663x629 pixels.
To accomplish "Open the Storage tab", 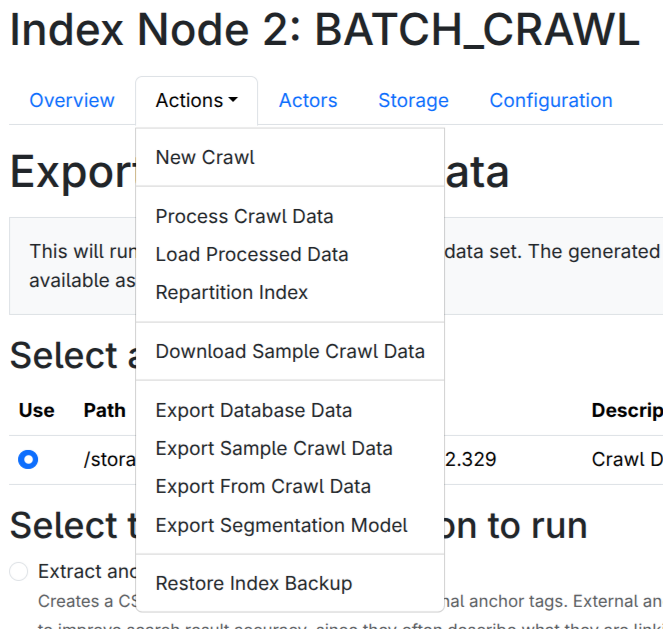I will click(x=413, y=101).
